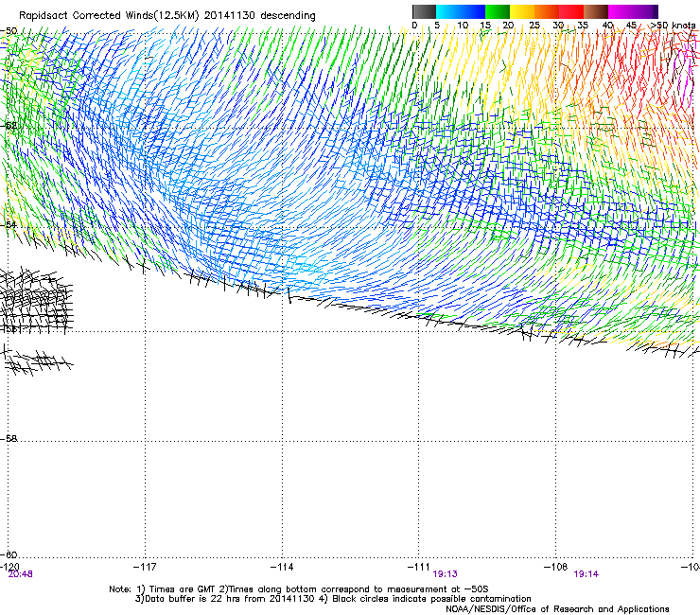Click the '-120' longitude axis label
This screenshot has height=615, width=700.
pyautogui.click(x=10, y=567)
